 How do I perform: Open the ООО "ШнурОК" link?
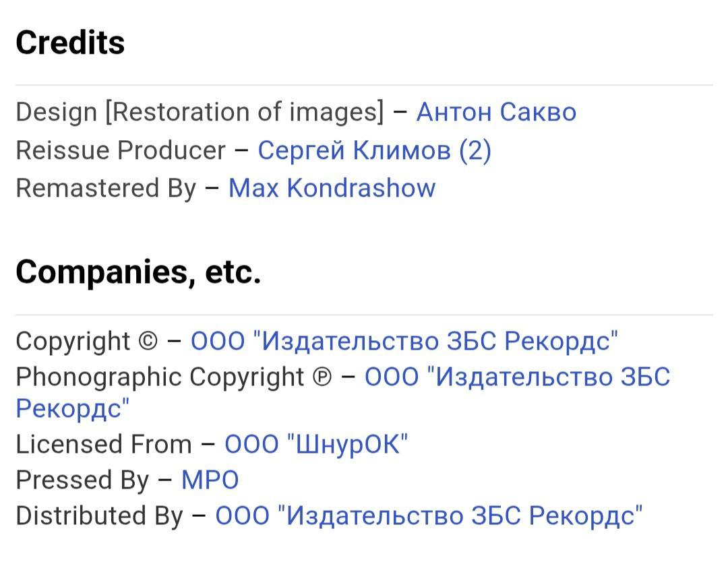pyautogui.click(x=316, y=444)
